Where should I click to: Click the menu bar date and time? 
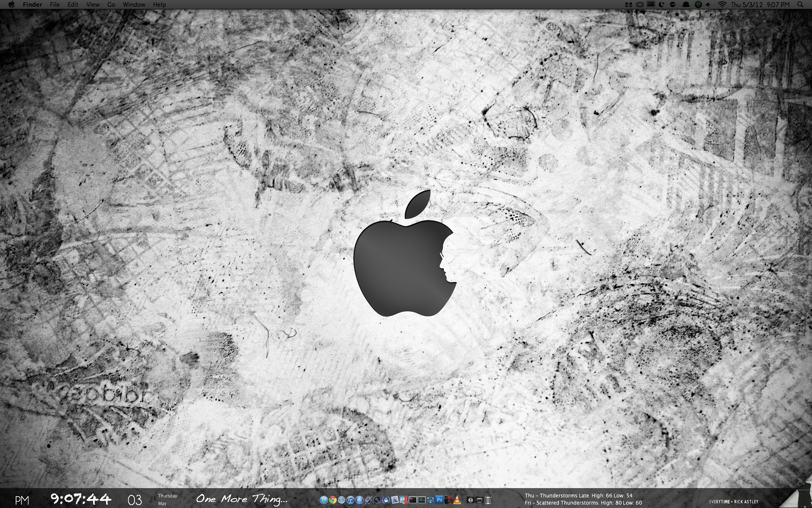click(x=760, y=4)
